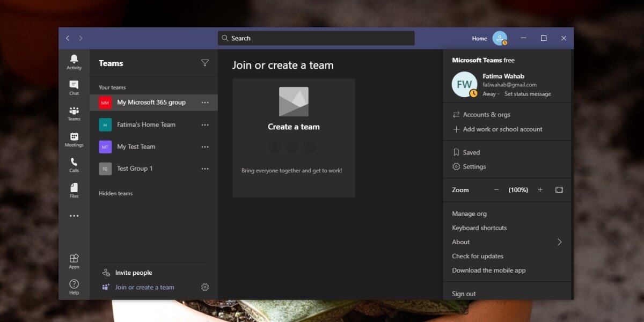Open the Chat section
644x322 pixels.
tap(74, 88)
